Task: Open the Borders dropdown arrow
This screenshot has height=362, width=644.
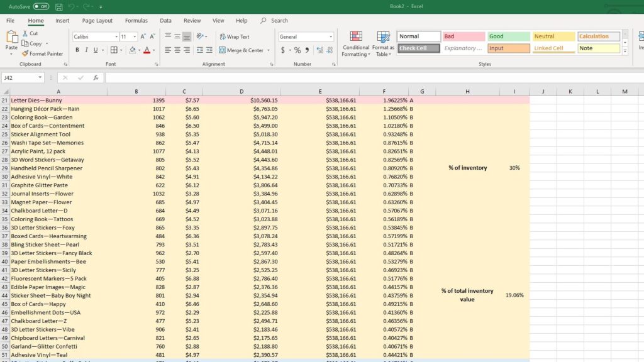Action: (121, 49)
